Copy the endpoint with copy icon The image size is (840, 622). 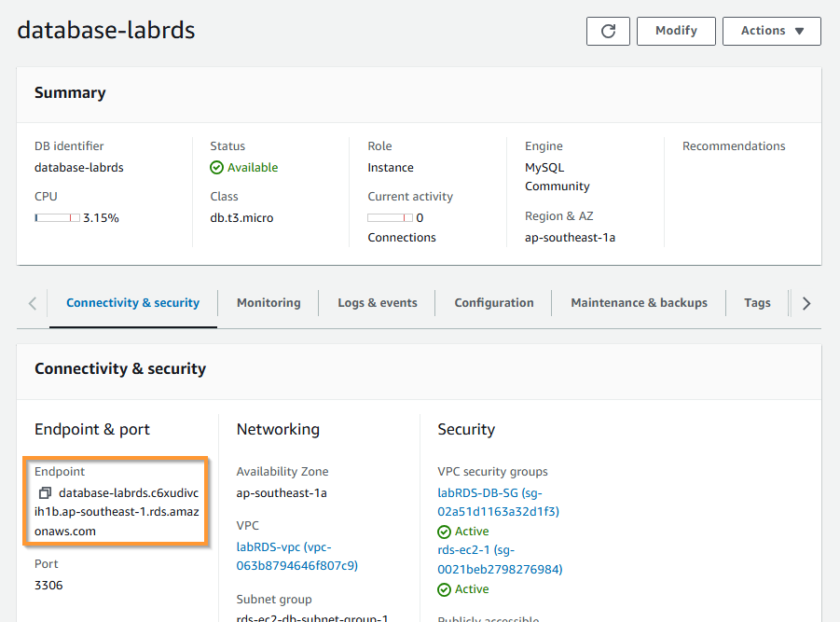(x=45, y=492)
